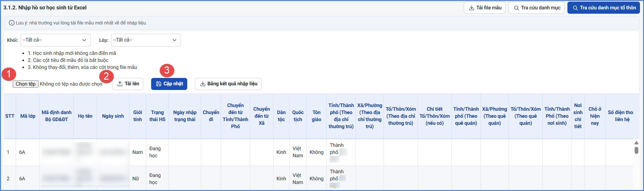This screenshot has width=644, height=191.
Task: Click the Tải lên button
Action: pos(128,84)
